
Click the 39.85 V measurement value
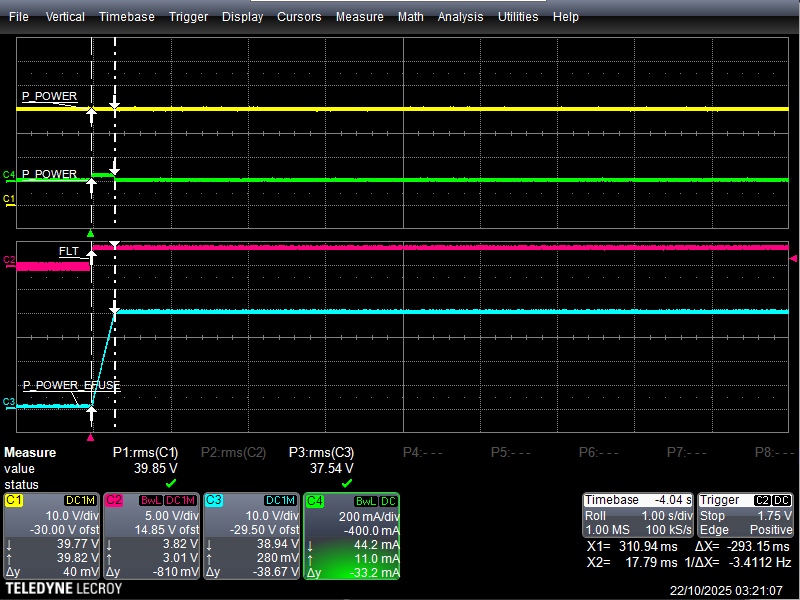coord(156,468)
